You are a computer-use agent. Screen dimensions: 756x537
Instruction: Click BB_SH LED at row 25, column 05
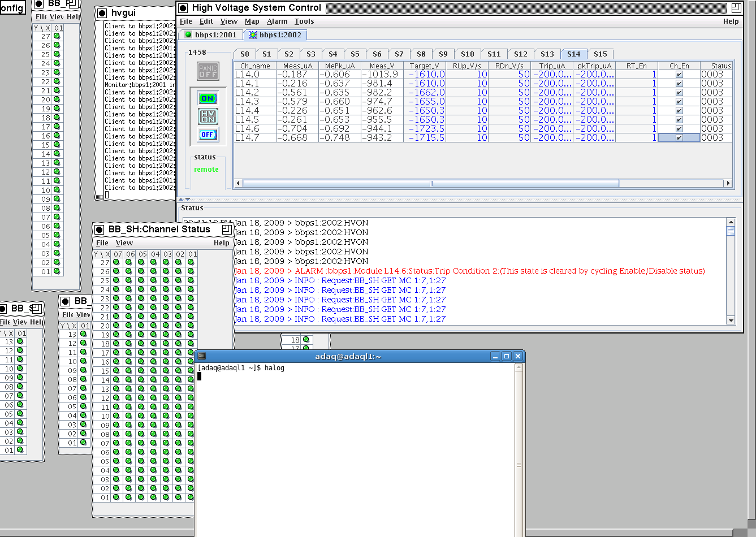point(141,280)
